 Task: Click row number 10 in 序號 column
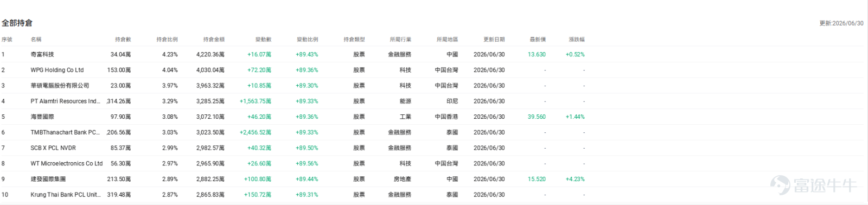[x=4, y=195]
